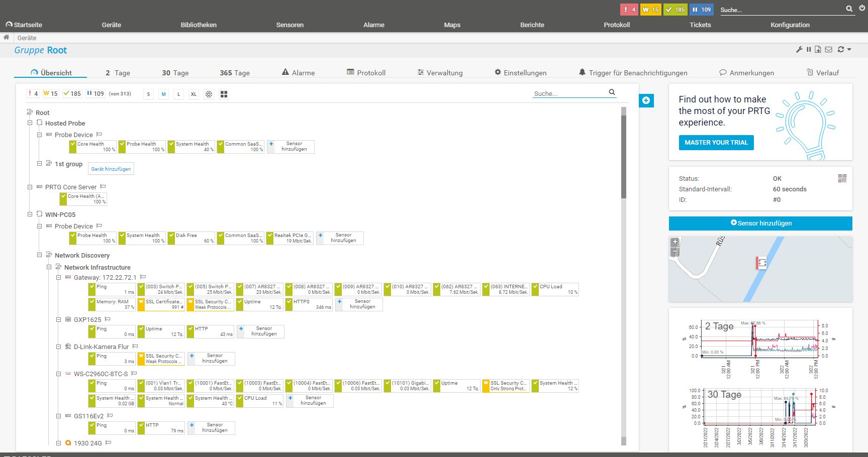
Task: Switch to sunburst view icon
Action: pyautogui.click(x=209, y=94)
